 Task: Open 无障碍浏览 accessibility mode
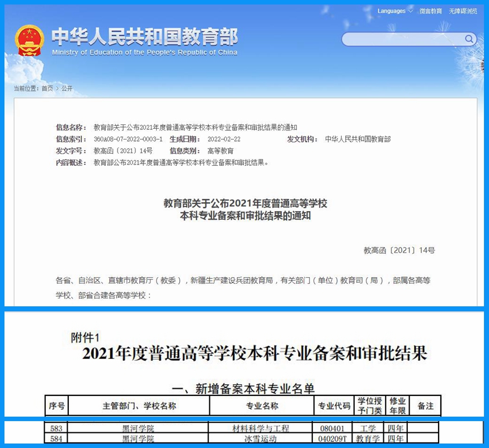tap(463, 11)
